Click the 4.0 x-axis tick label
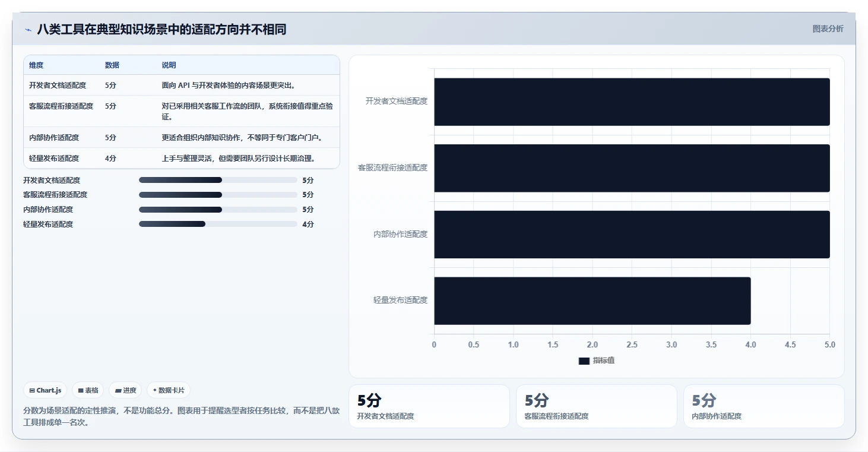868x452 pixels. pyautogui.click(x=750, y=345)
